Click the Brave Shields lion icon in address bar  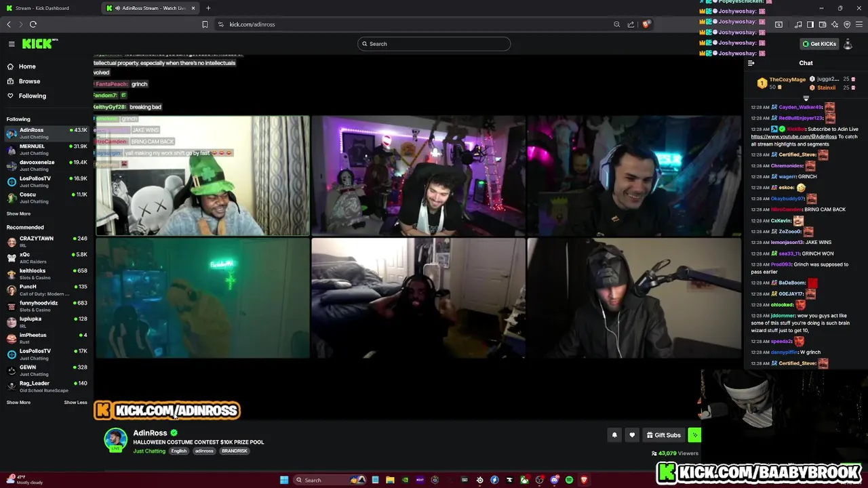coord(646,24)
